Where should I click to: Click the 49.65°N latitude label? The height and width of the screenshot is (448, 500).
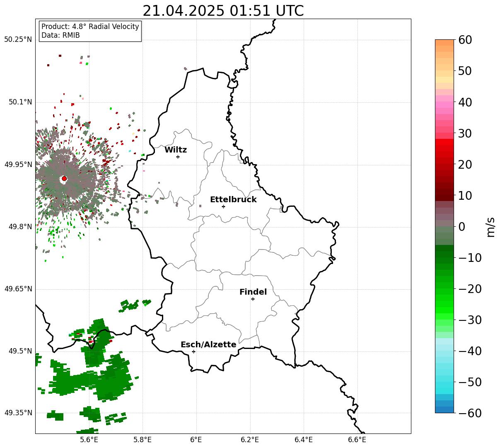(x=18, y=289)
